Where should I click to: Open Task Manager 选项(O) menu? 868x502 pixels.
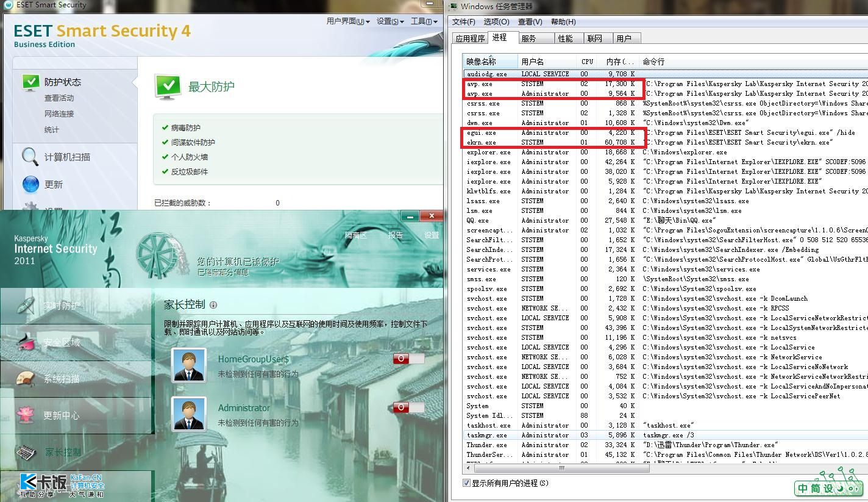tap(496, 22)
